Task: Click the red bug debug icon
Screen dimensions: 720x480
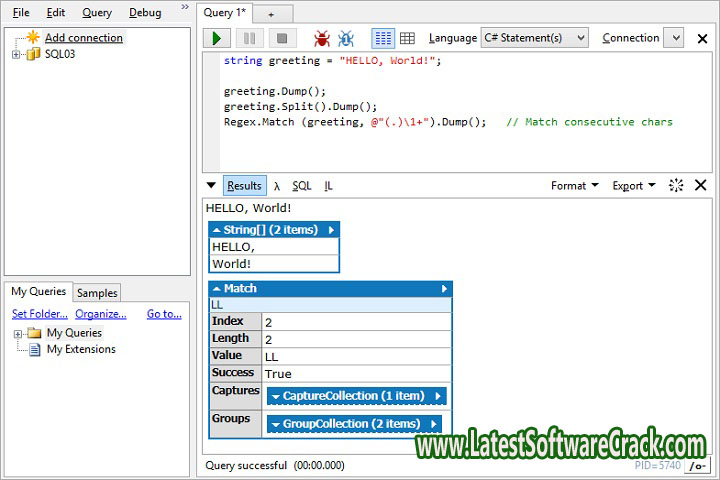Action: tap(322, 39)
